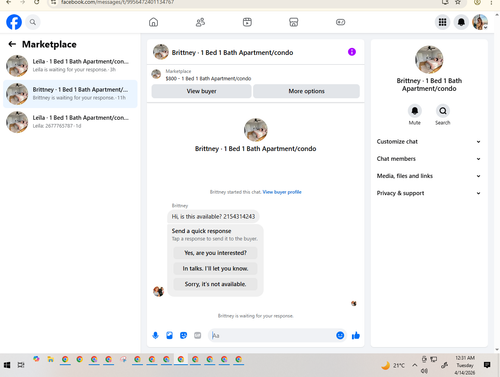Open the Windows action center icon

[487, 365]
